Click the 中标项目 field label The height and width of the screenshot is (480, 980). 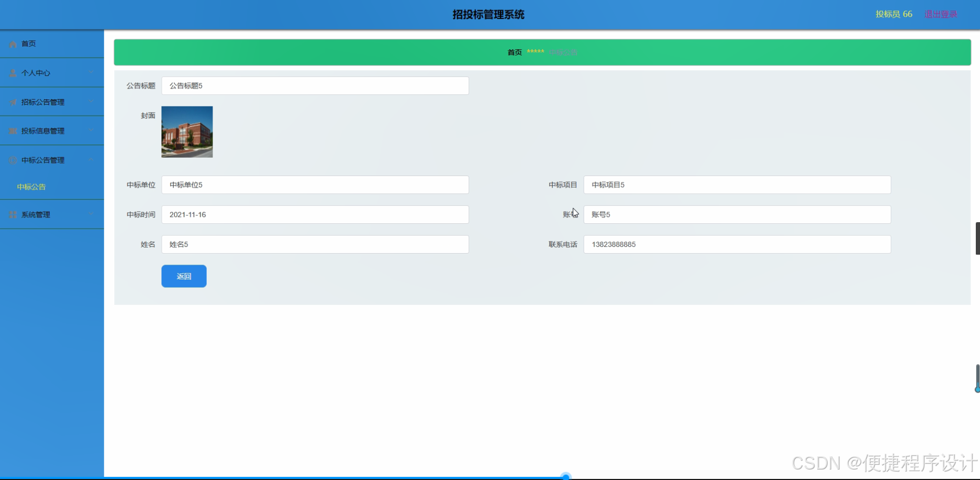[x=563, y=185]
